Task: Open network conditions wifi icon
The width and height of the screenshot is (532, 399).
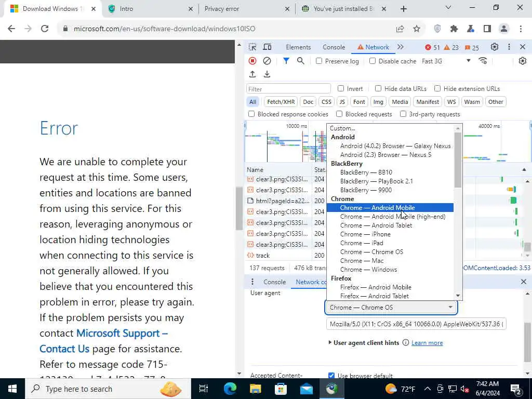Action: click(x=483, y=61)
